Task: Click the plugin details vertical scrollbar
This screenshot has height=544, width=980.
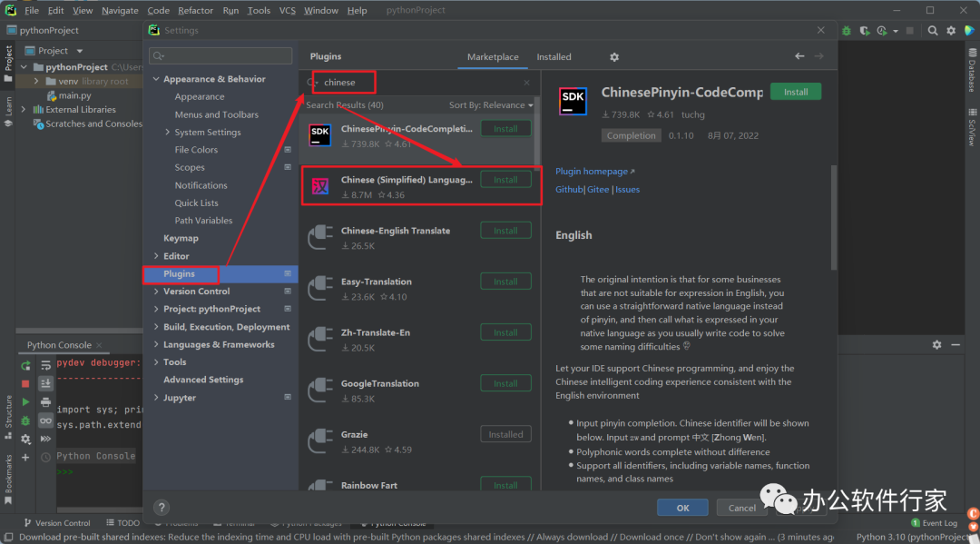Action: point(834,218)
